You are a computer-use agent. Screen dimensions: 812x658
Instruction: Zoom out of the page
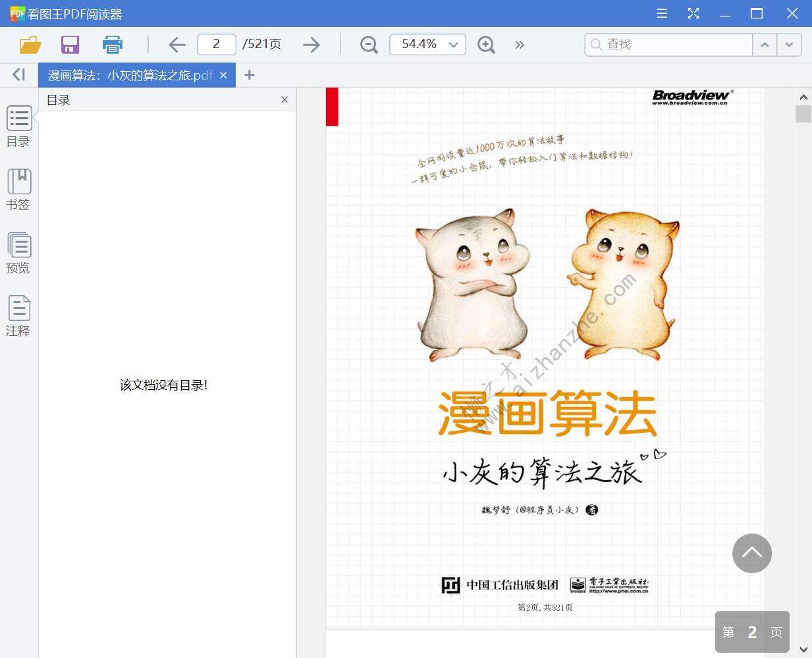(368, 44)
